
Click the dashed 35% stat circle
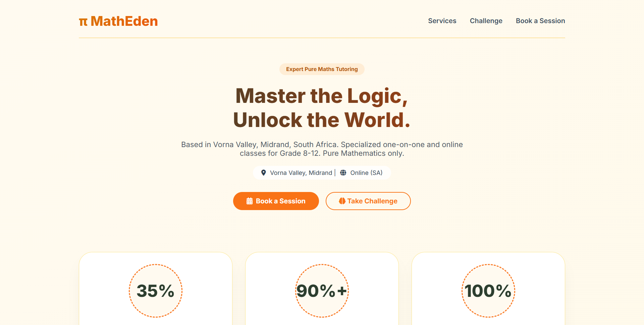(155, 290)
